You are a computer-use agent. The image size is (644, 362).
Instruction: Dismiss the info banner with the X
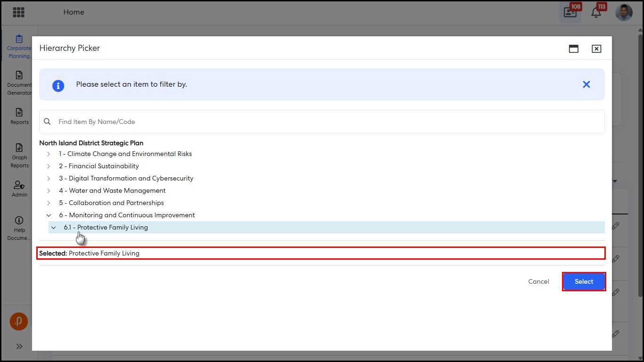tap(586, 84)
